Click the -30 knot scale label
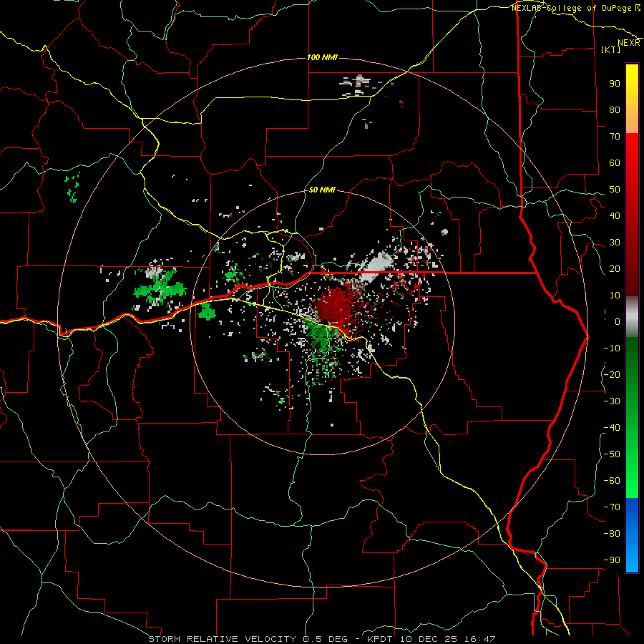The height and width of the screenshot is (644, 644). 612,401
